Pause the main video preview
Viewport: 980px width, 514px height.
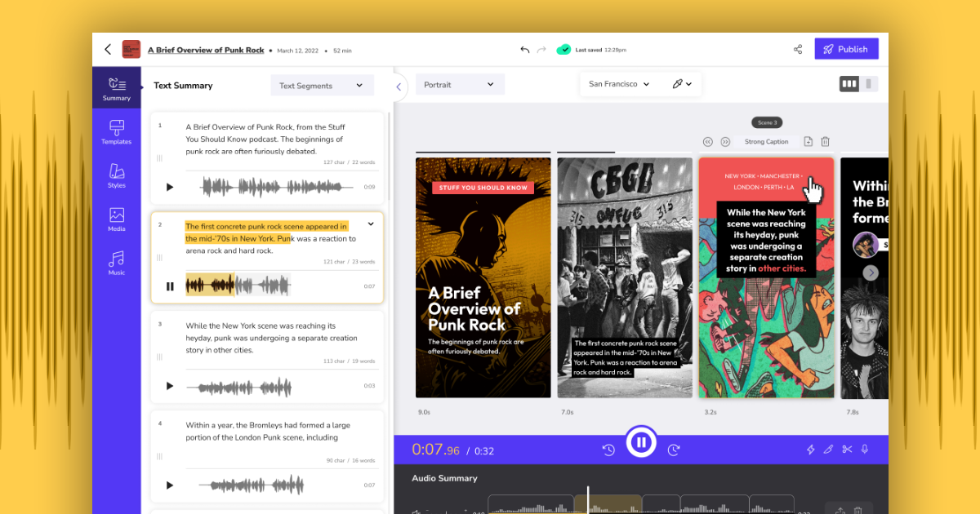641,441
